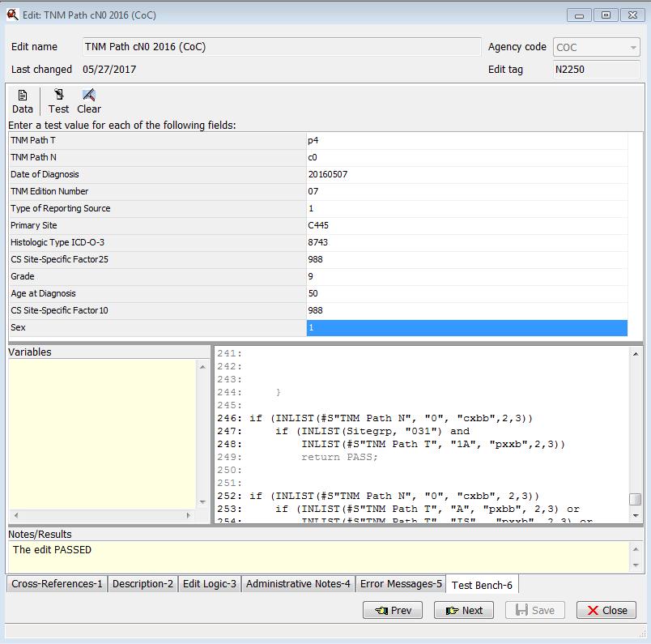Edit CS Site-Specific Factor10 value
Screen dimensions: 651x644
click(x=467, y=311)
